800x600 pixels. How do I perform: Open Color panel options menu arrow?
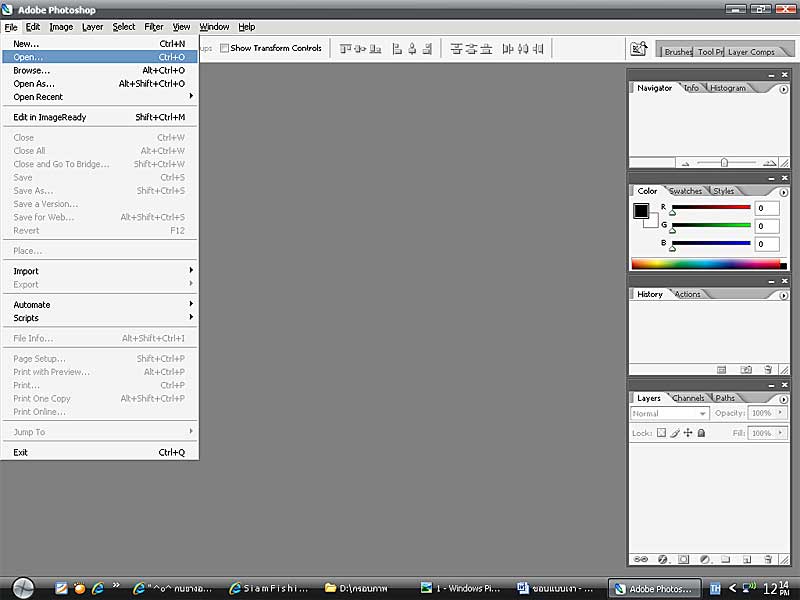click(784, 192)
